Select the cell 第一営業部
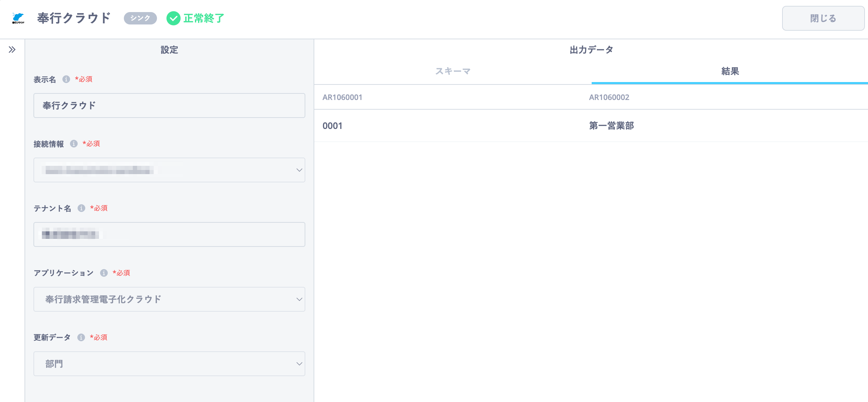The height and width of the screenshot is (402, 868). tap(611, 126)
